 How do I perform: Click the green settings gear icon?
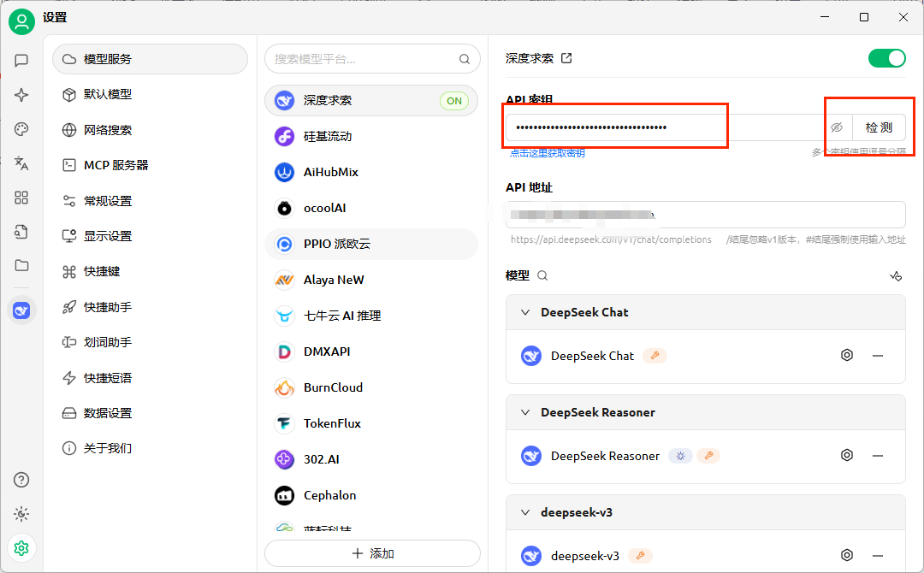pyautogui.click(x=21, y=548)
